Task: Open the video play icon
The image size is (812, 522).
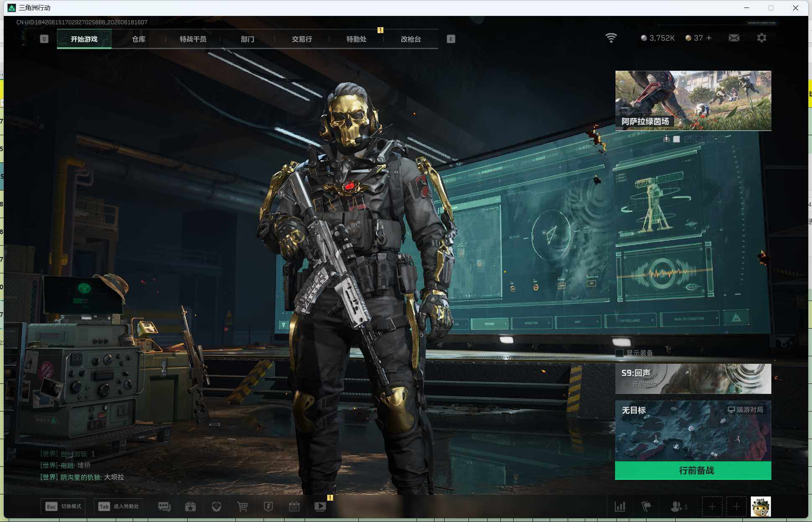Action: pyautogui.click(x=320, y=507)
